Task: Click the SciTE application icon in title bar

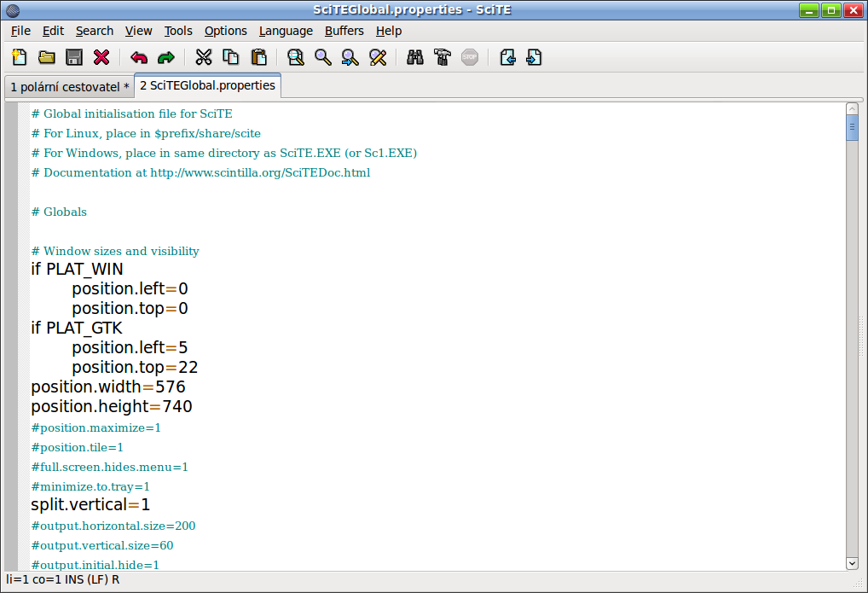Action: coord(13,10)
